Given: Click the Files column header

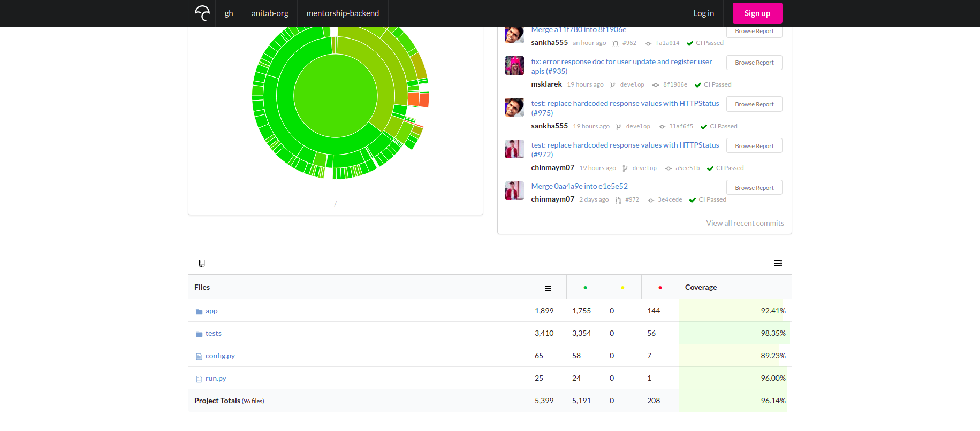Looking at the screenshot, I should (x=202, y=287).
